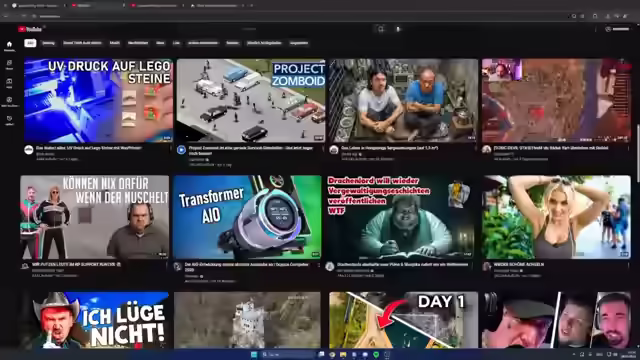
Task: Click the YouTube search magnifier button
Action: pos(380,29)
